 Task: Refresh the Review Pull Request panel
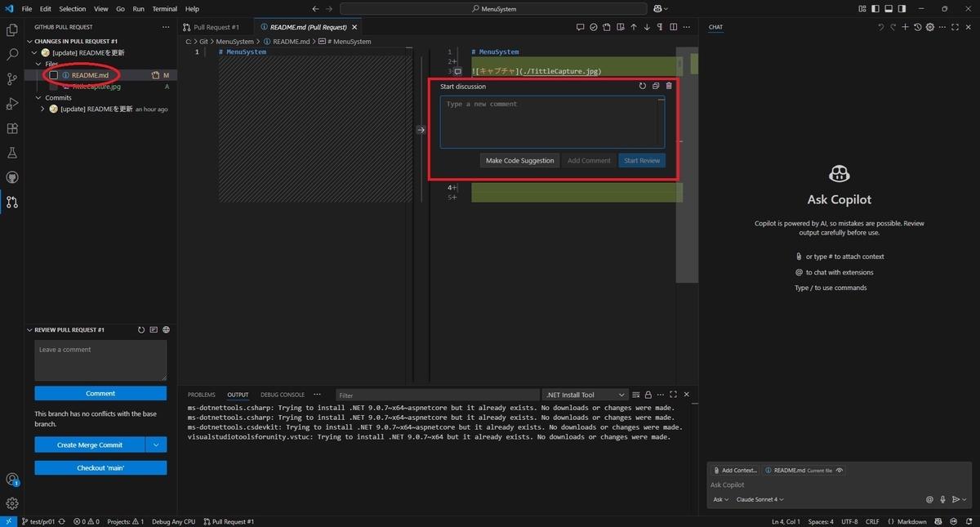click(x=141, y=330)
